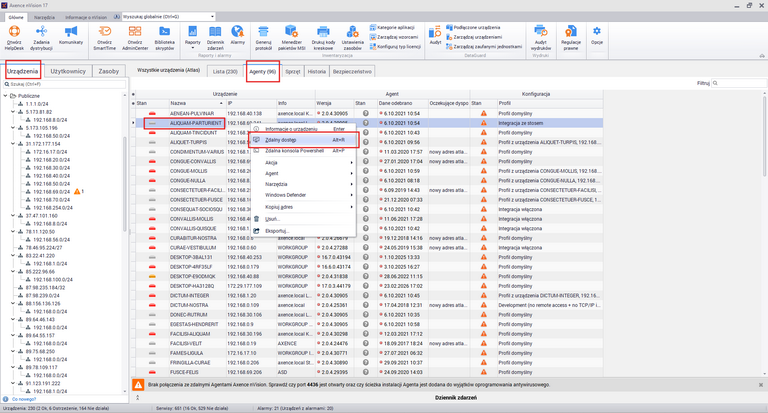Open the Windows Defender submenu
This screenshot has height=413, width=768.
coord(303,195)
